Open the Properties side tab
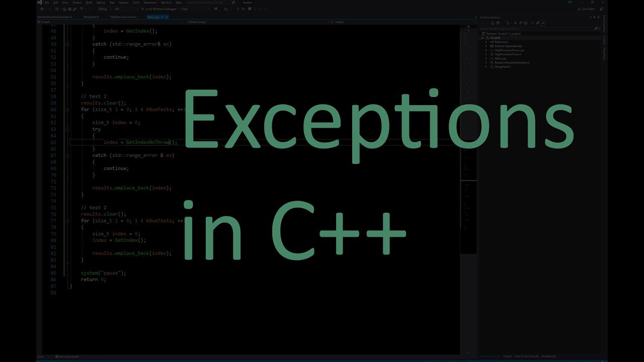This screenshot has width=644, height=362. point(604,54)
